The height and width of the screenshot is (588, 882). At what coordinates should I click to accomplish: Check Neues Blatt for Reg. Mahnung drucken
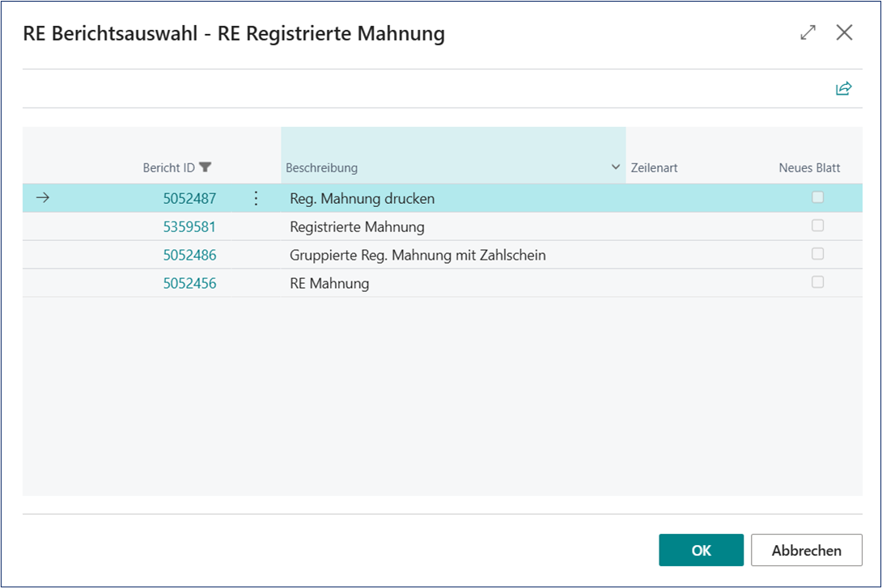[x=817, y=197]
